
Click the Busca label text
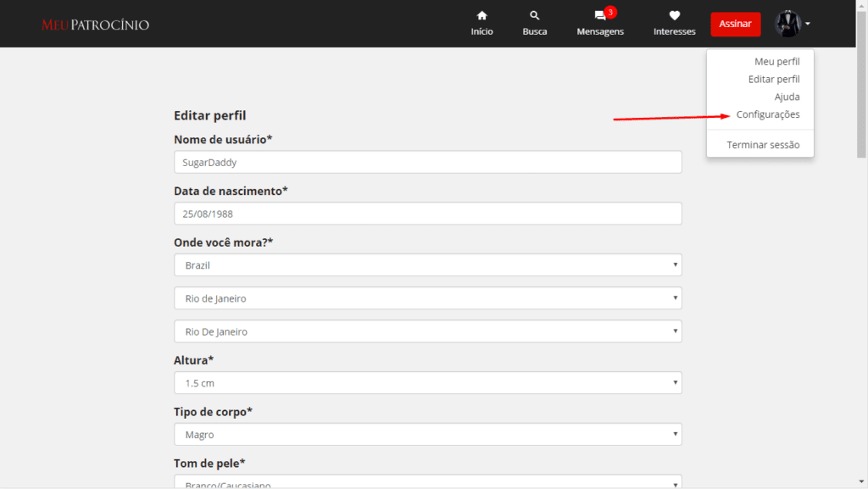coord(535,31)
